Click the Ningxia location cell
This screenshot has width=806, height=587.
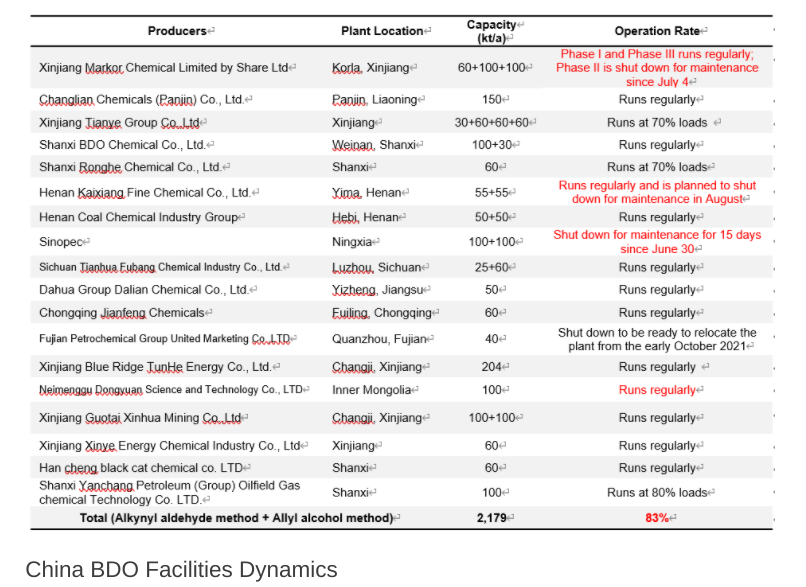click(352, 242)
